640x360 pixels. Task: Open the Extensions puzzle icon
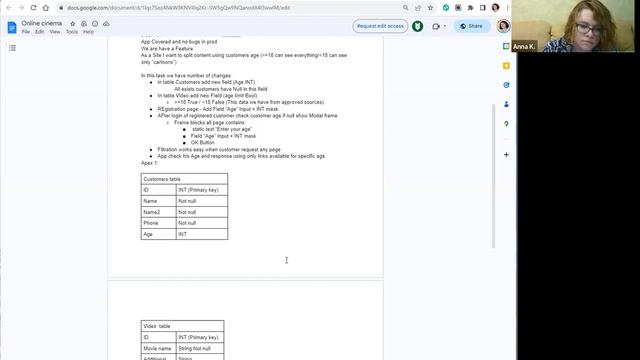pyautogui.click(x=470, y=8)
